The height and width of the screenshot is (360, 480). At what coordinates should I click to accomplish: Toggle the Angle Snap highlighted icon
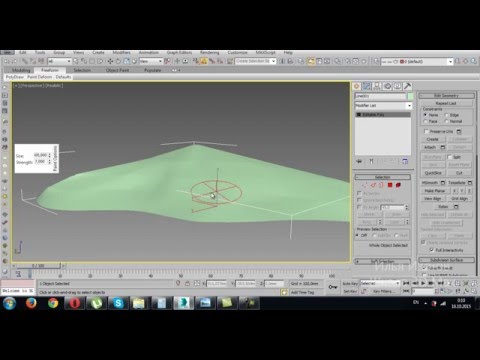[203, 61]
